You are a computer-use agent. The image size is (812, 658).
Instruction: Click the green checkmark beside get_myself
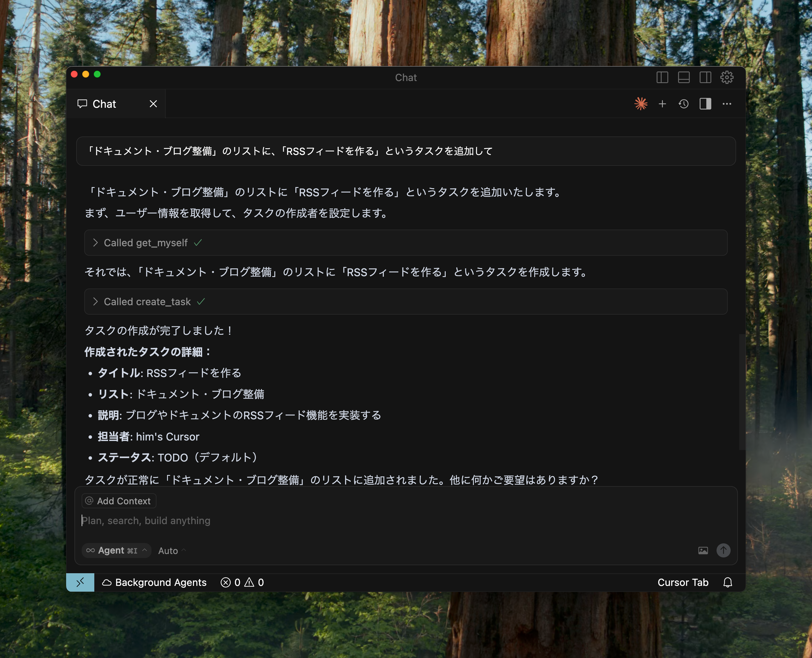point(198,243)
